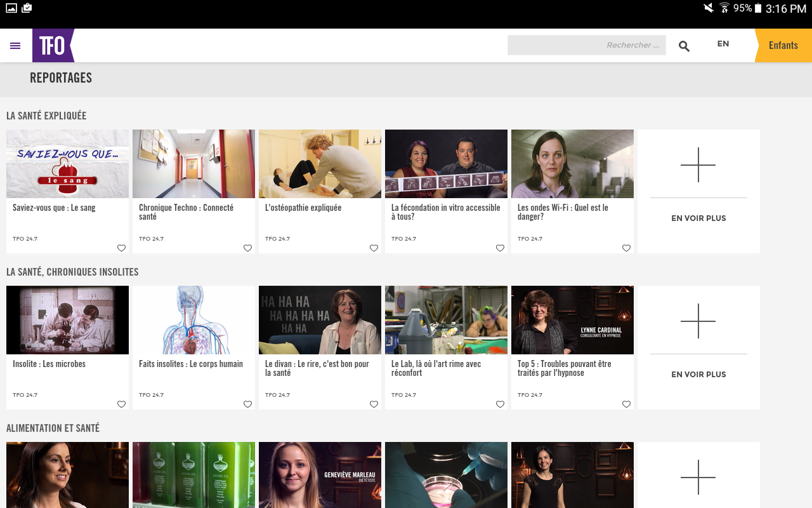Click heart on 'La fécondation in vitro' card
Screen dimensions: 812x508
(500, 248)
